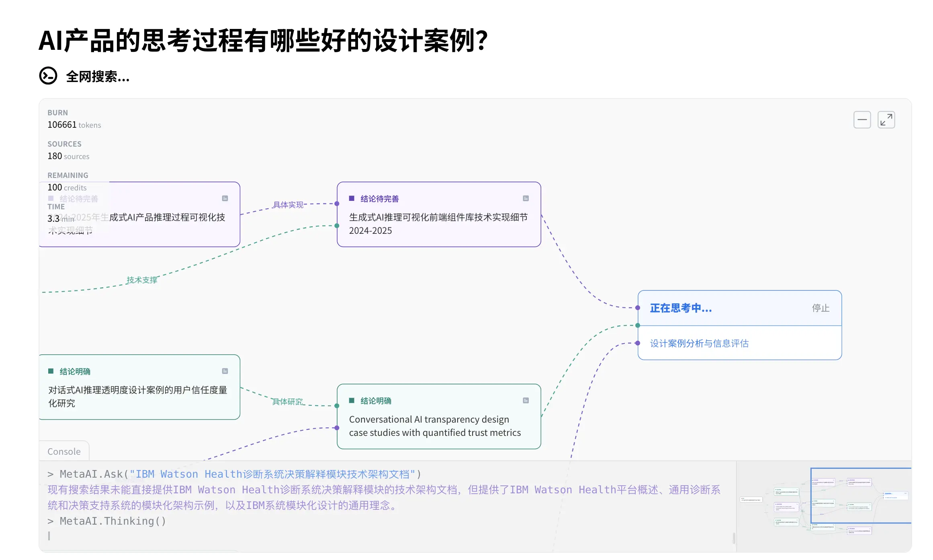
Task: Click purple status square on 结论待完善 node
Action: click(x=352, y=198)
